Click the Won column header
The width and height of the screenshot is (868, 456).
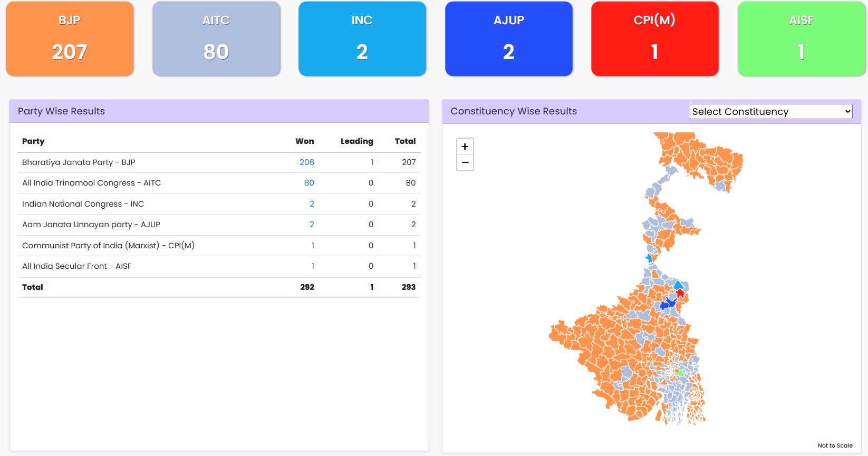(305, 141)
